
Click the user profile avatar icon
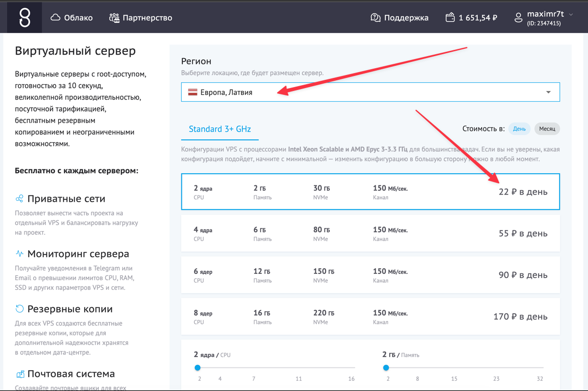point(518,18)
